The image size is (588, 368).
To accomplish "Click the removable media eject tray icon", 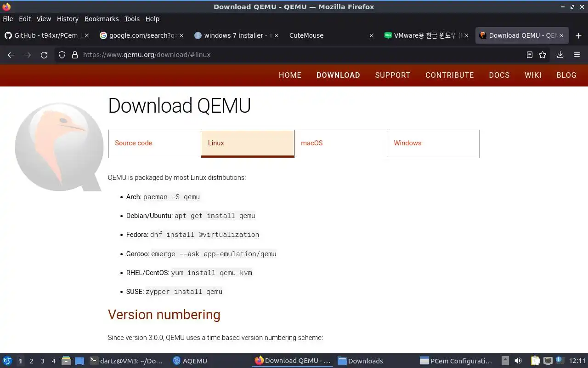I will tap(505, 361).
